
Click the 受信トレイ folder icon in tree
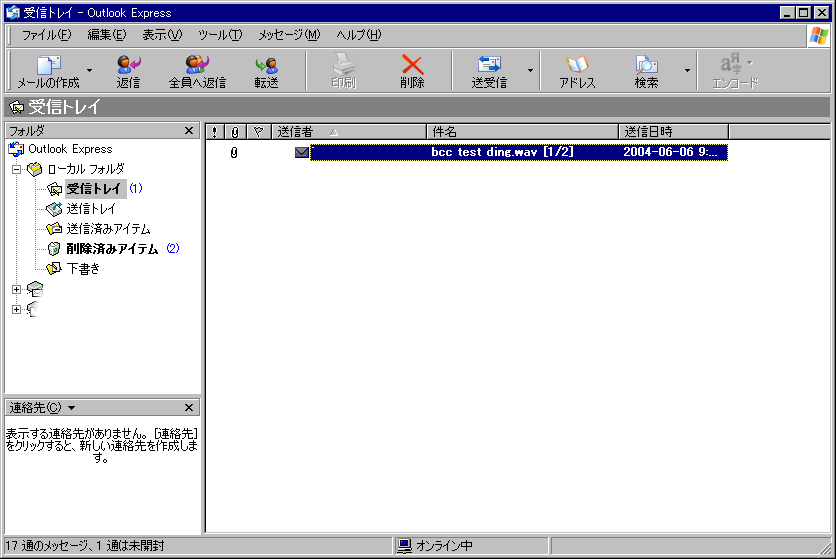tap(54, 189)
